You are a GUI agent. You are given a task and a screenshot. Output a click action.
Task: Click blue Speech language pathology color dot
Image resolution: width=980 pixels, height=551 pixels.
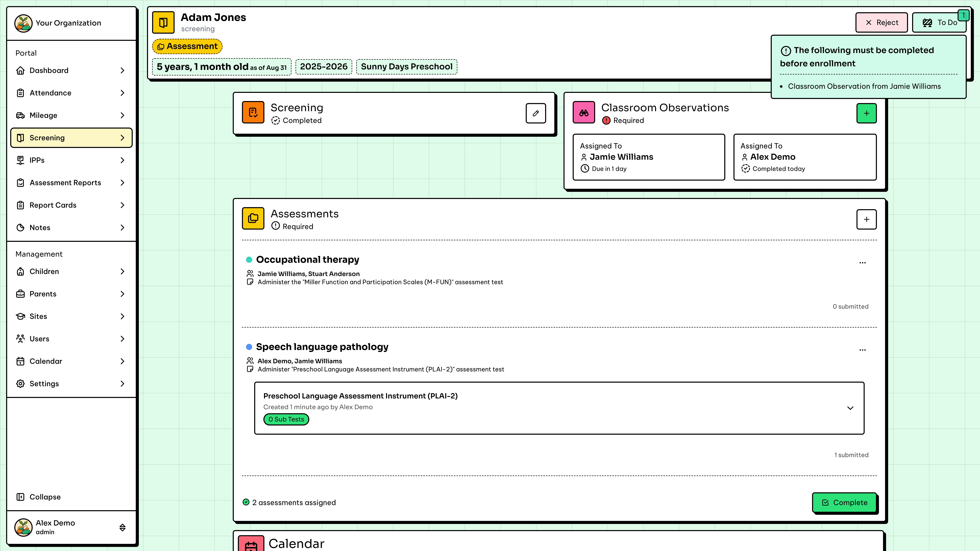pos(249,347)
